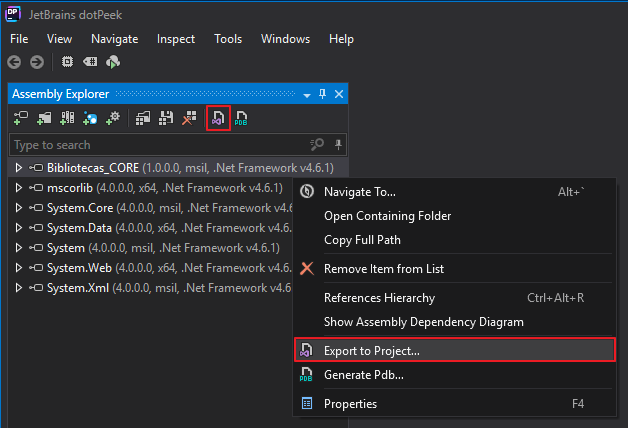Screen dimensions: 628x428
Task: Choose Generate Pdb... in context menu
Action: (455, 375)
